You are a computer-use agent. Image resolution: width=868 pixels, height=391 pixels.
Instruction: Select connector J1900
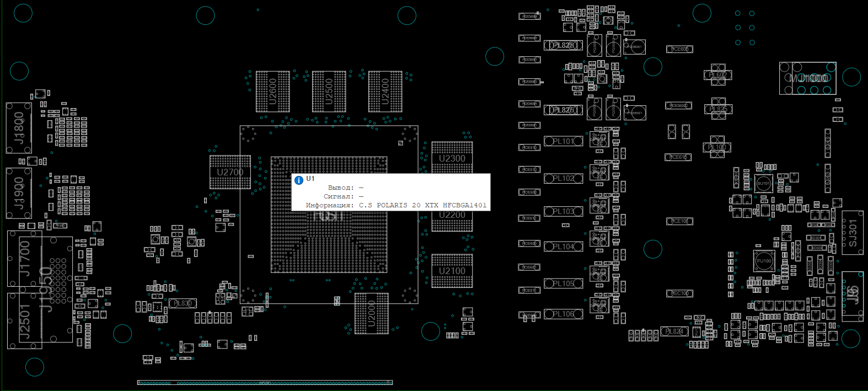19,194
